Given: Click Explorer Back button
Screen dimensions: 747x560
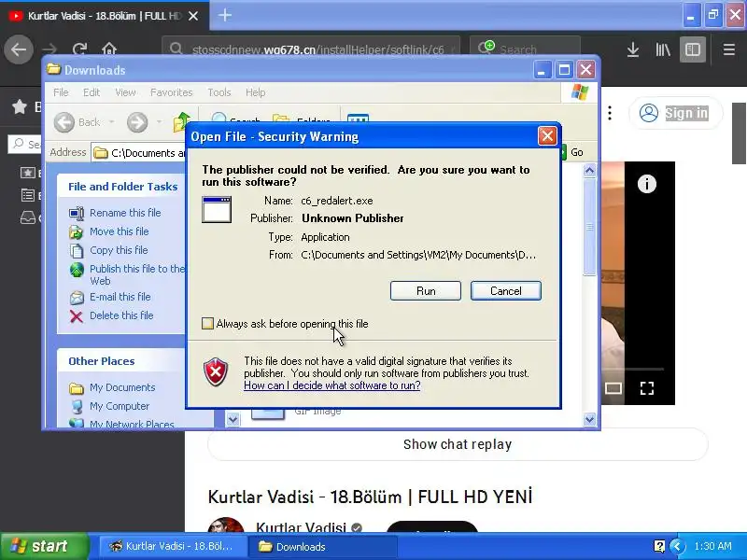Looking at the screenshot, I should (x=78, y=122).
